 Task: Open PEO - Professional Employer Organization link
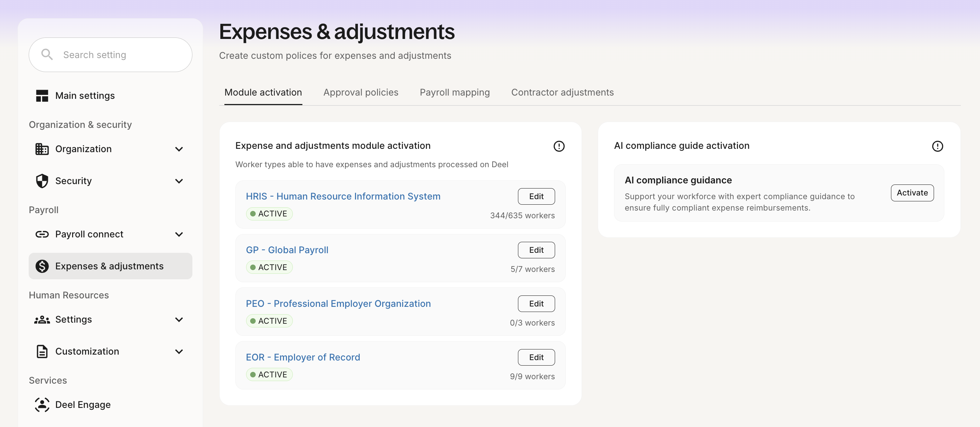click(338, 303)
